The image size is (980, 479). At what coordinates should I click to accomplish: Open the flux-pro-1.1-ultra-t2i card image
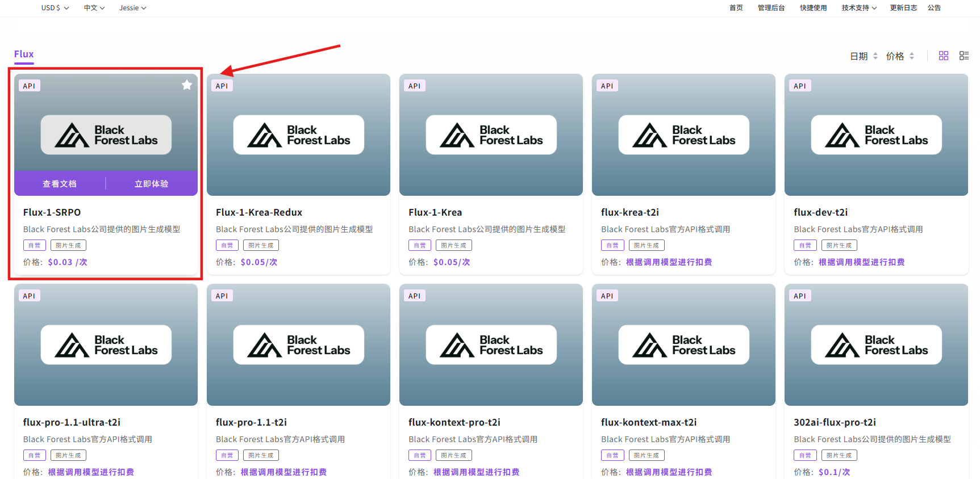click(106, 345)
